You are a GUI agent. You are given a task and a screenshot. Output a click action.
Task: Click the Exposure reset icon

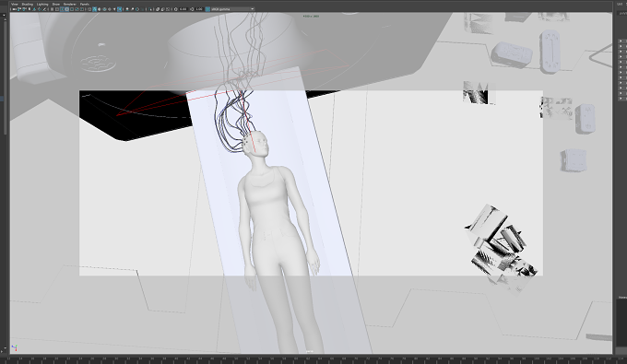pyautogui.click(x=175, y=9)
